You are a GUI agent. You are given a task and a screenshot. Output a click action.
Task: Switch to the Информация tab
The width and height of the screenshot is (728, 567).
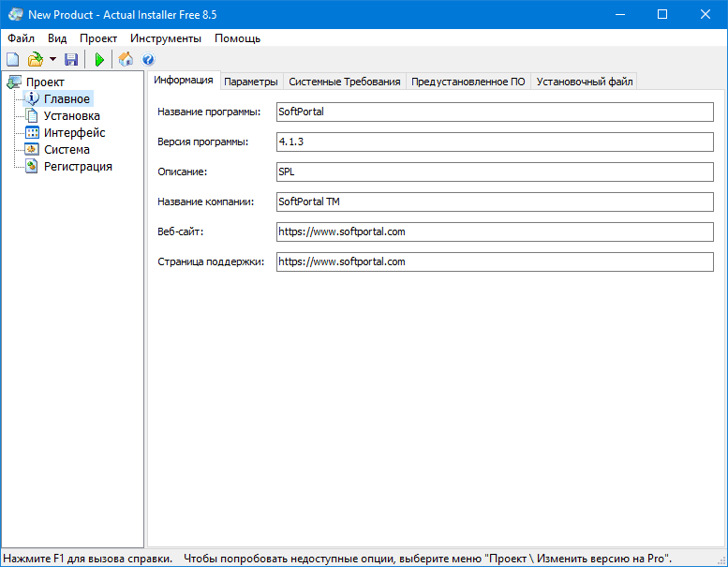coord(184,80)
